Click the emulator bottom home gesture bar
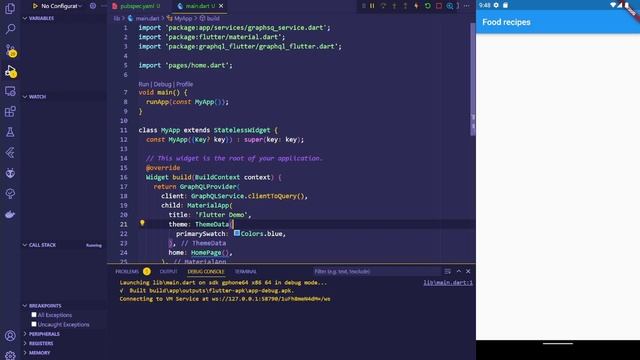 [558, 344]
